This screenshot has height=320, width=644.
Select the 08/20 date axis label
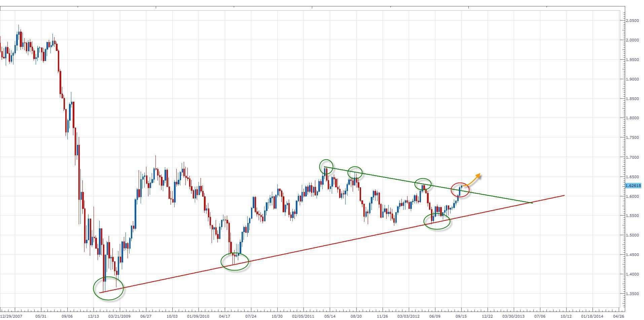(x=356, y=316)
